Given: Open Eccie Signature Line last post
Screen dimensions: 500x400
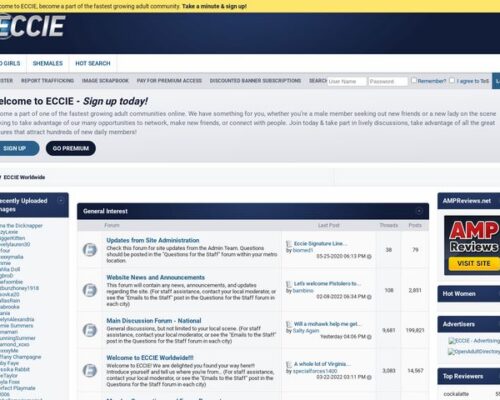Looking at the screenshot, I should (x=320, y=244).
